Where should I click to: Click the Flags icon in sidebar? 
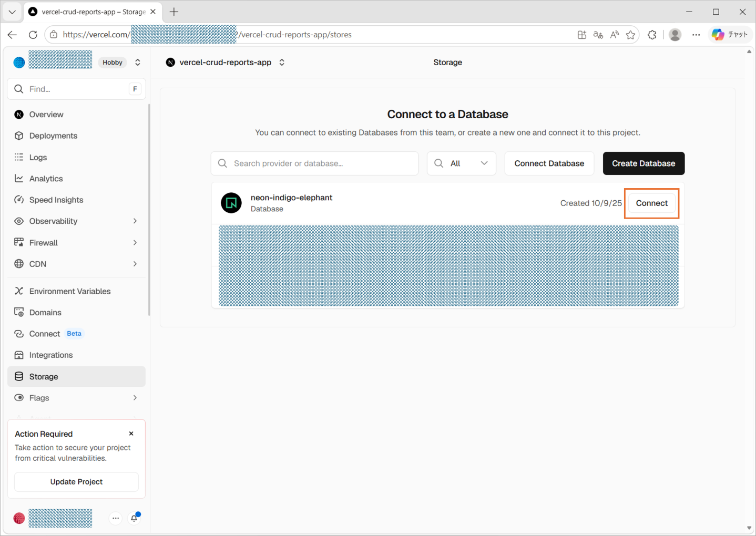pos(19,398)
